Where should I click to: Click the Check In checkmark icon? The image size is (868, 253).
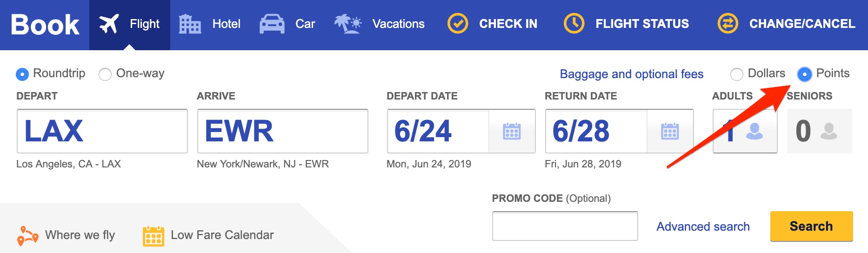tap(458, 24)
